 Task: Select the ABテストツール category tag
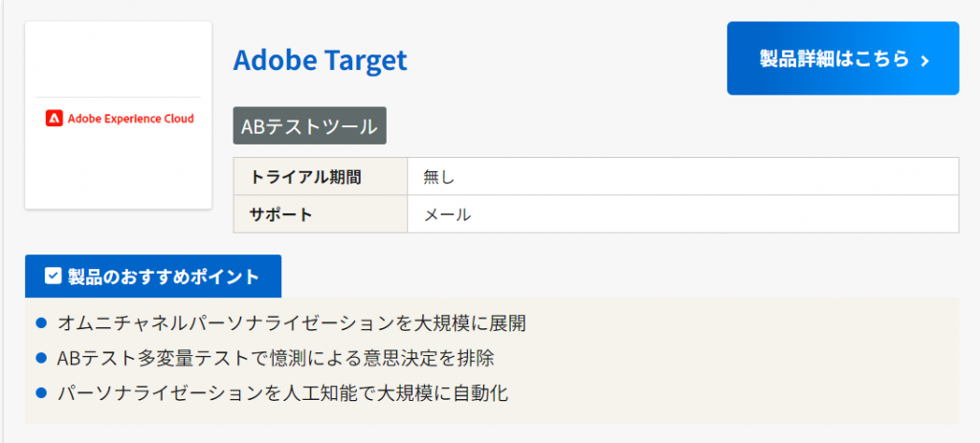point(309,125)
